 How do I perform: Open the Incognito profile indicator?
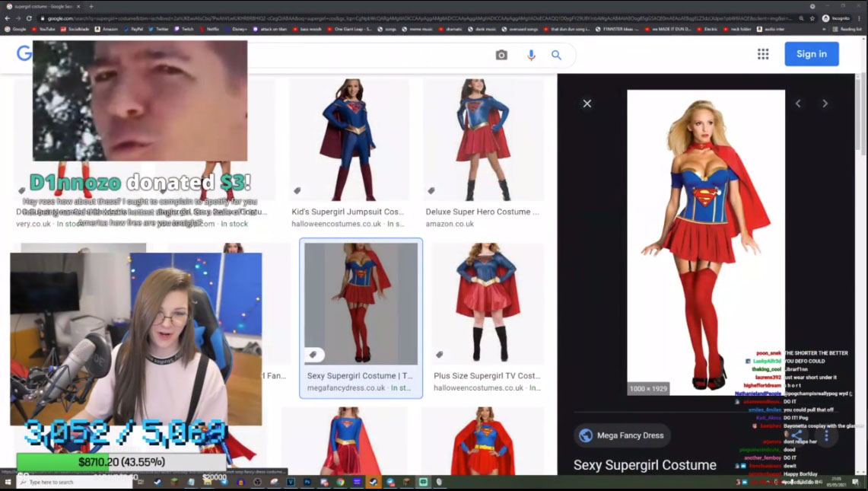[837, 18]
